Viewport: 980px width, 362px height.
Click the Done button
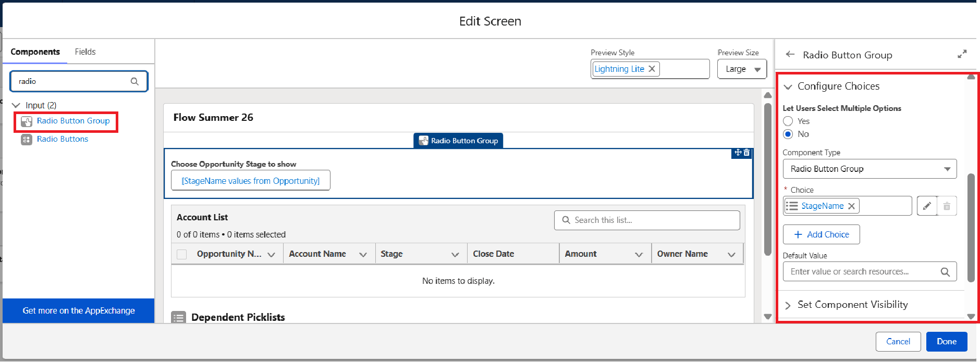tap(947, 342)
